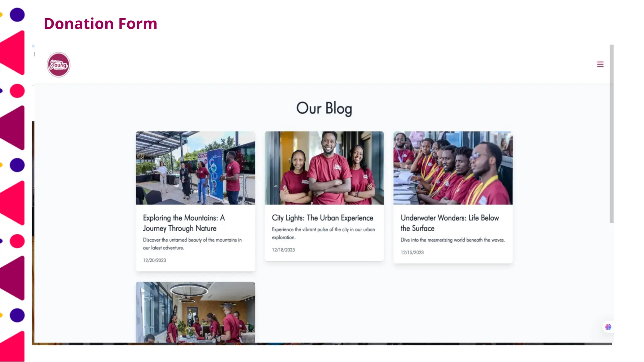Open the hamburger menu icon
The image size is (644, 362).
(600, 64)
